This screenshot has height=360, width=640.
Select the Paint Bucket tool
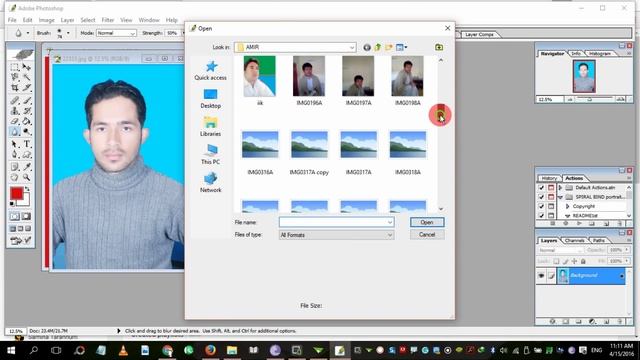pos(27,121)
